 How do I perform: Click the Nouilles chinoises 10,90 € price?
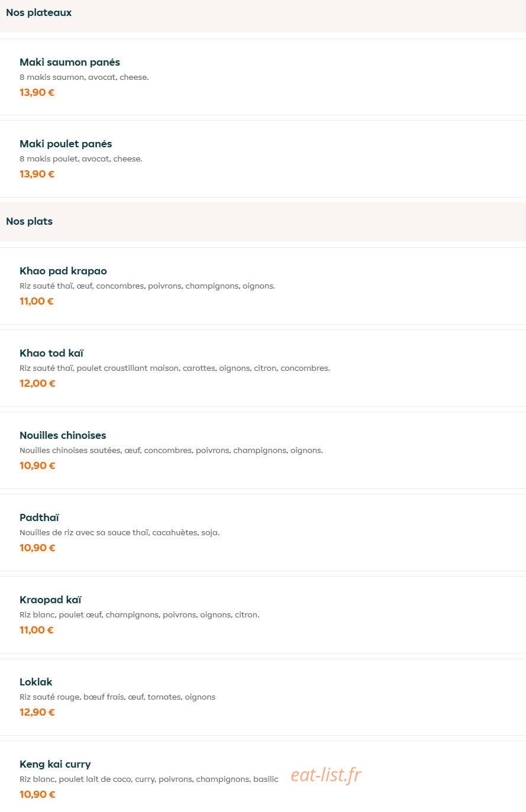(x=37, y=465)
